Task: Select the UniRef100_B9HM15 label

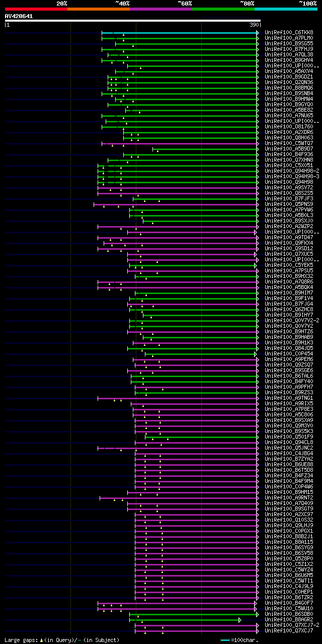Action: (x=288, y=492)
